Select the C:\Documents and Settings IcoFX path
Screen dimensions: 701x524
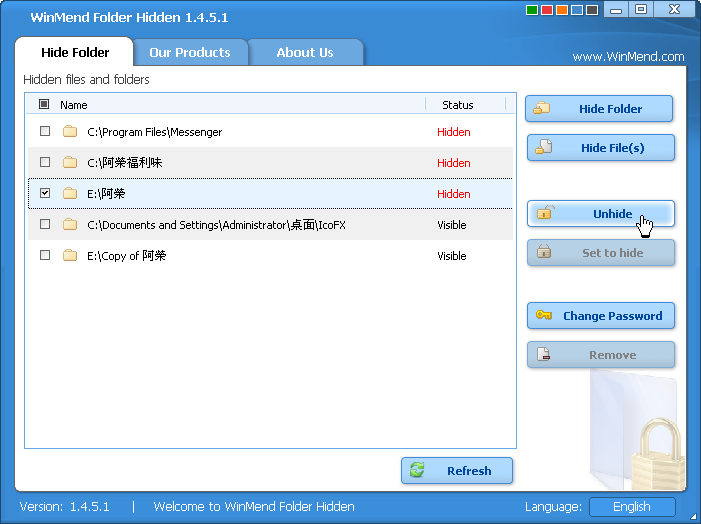(216, 224)
